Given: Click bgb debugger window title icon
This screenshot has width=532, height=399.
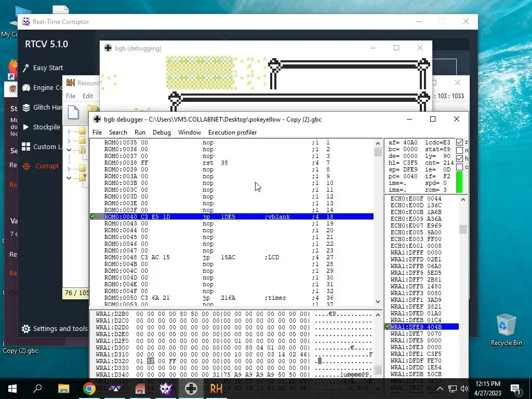Looking at the screenshot, I should pyautogui.click(x=97, y=119).
